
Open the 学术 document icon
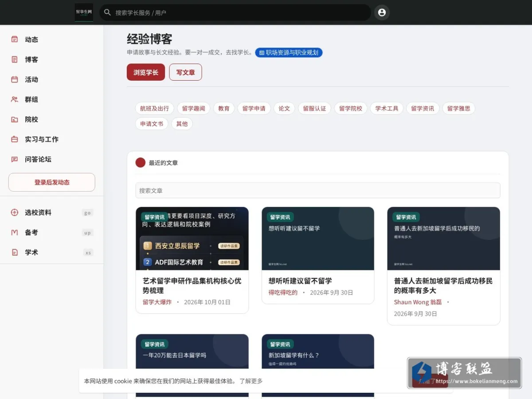pos(15,252)
